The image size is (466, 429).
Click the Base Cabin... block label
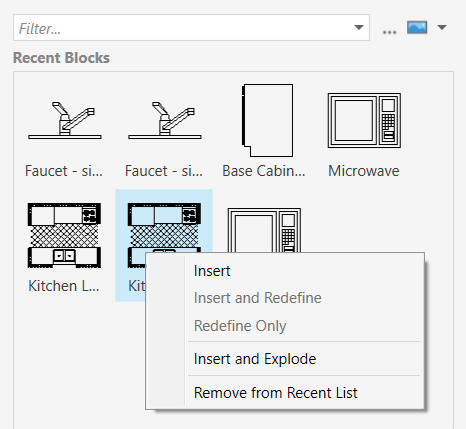point(264,171)
